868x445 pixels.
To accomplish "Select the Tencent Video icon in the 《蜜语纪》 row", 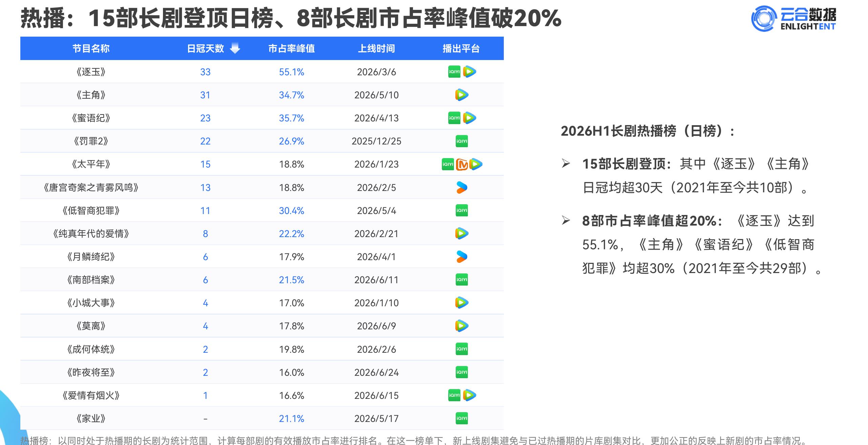I will tap(470, 118).
